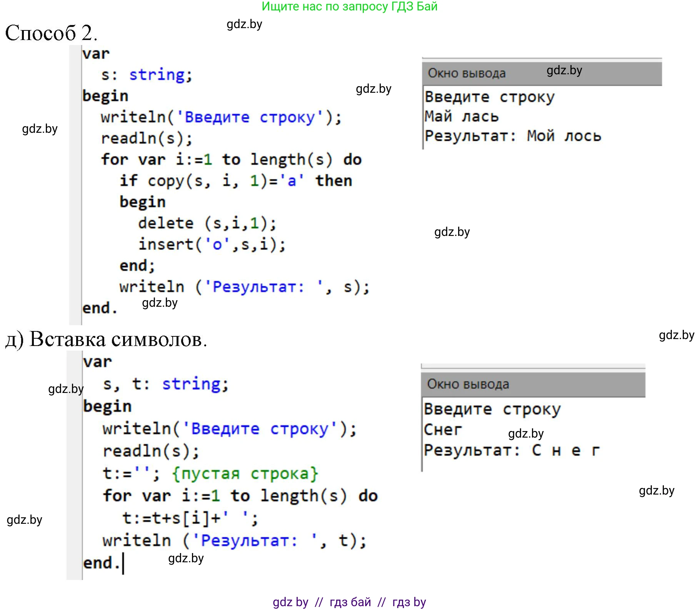Viewport: 700px width, 610px height.
Task: Click the input line 'Снег' in output
Action: pyautogui.click(x=443, y=430)
